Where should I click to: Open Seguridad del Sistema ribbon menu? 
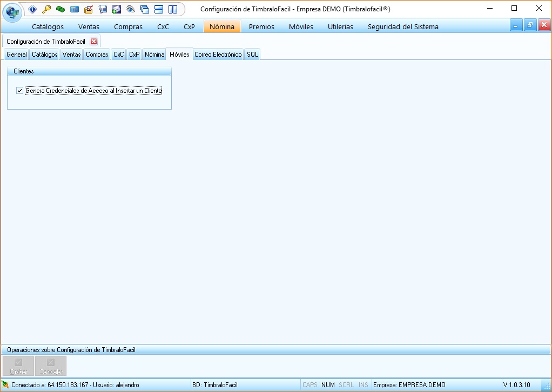(x=403, y=27)
